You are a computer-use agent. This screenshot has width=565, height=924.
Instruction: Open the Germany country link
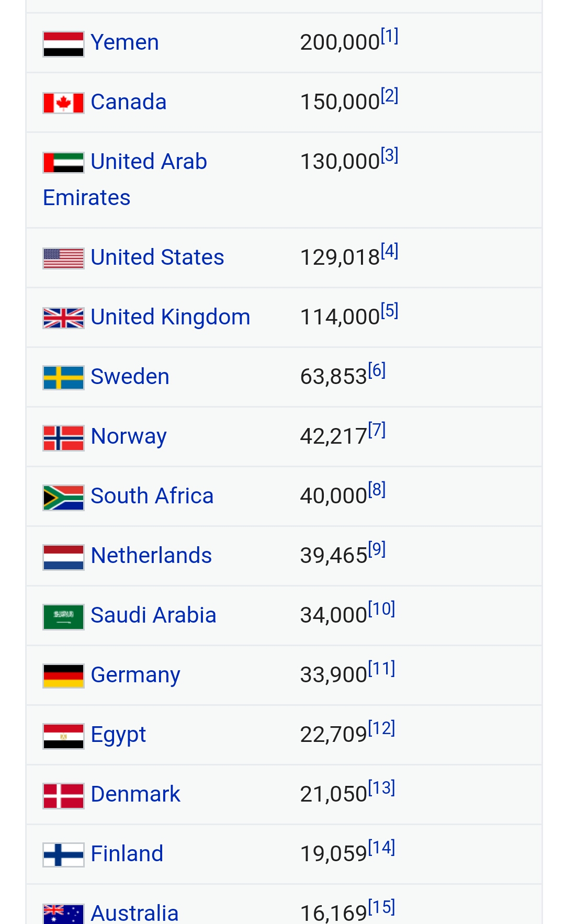[135, 675]
